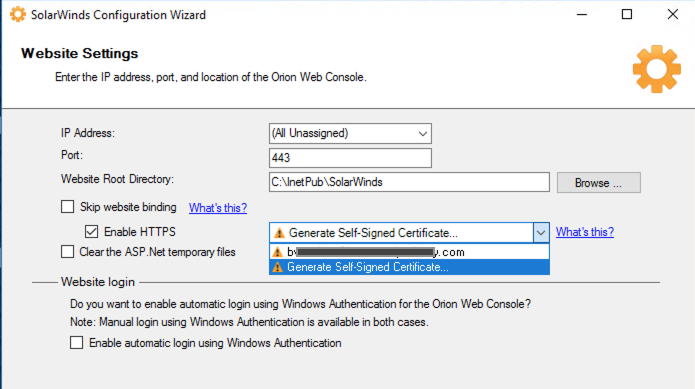This screenshot has width=695, height=389.
Task: Uncheck the Enable HTTPS checkbox
Action: [x=91, y=232]
